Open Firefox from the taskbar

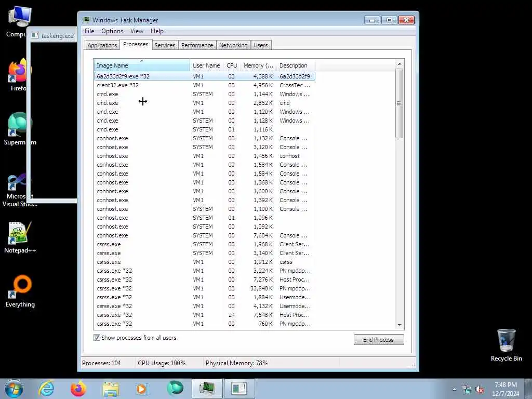pyautogui.click(x=78, y=389)
